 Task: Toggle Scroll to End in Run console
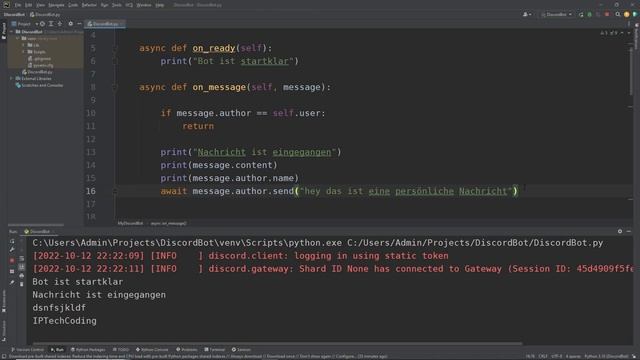click(x=22, y=267)
